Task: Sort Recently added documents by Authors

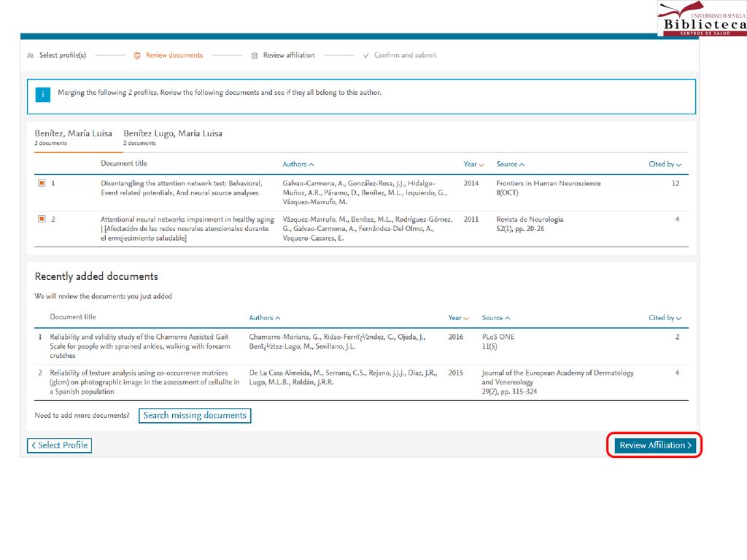Action: 264,318
